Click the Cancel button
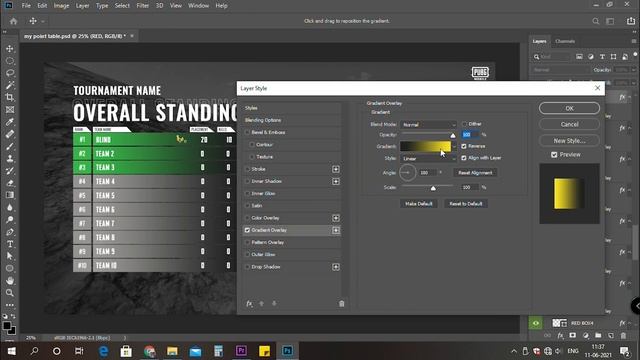Screen dimensions: 640x360 tap(569, 124)
